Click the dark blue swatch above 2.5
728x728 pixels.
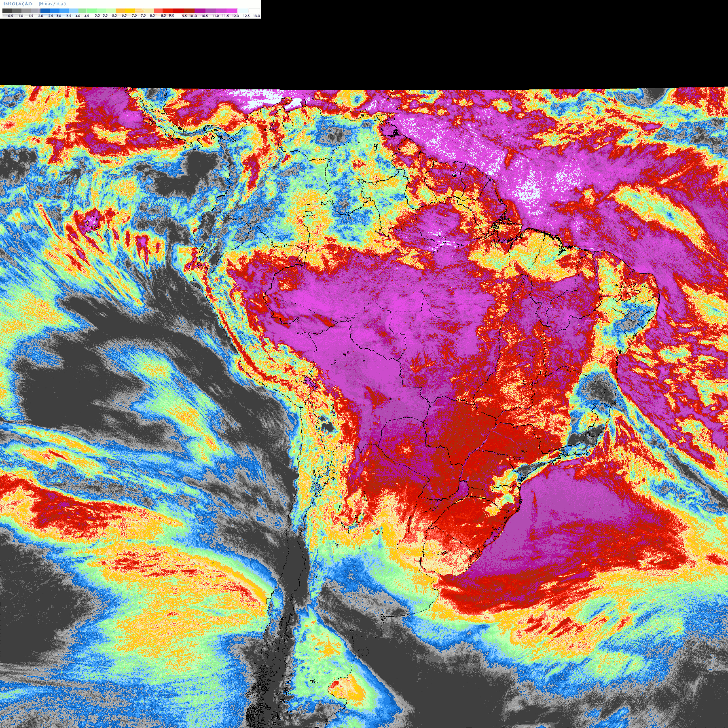(45, 11)
